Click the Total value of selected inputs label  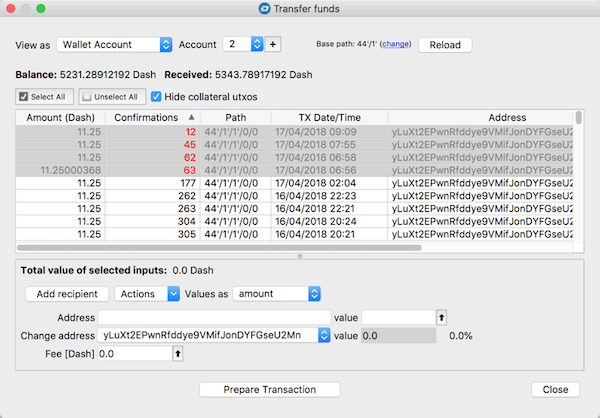[x=94, y=271]
